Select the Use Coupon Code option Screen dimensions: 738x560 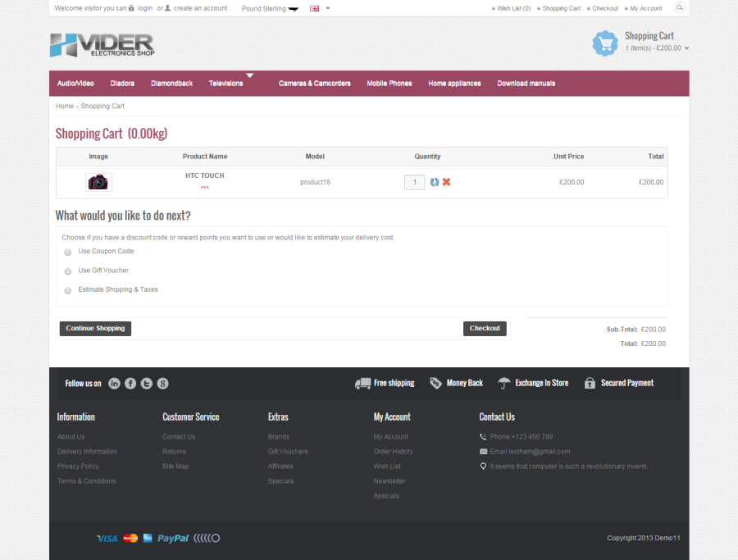(68, 253)
